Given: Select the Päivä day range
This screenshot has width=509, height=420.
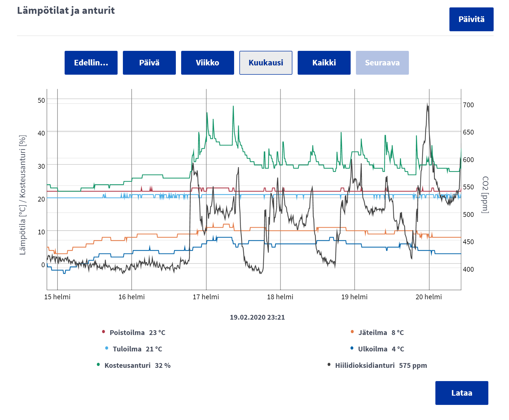Looking at the screenshot, I should (x=149, y=63).
